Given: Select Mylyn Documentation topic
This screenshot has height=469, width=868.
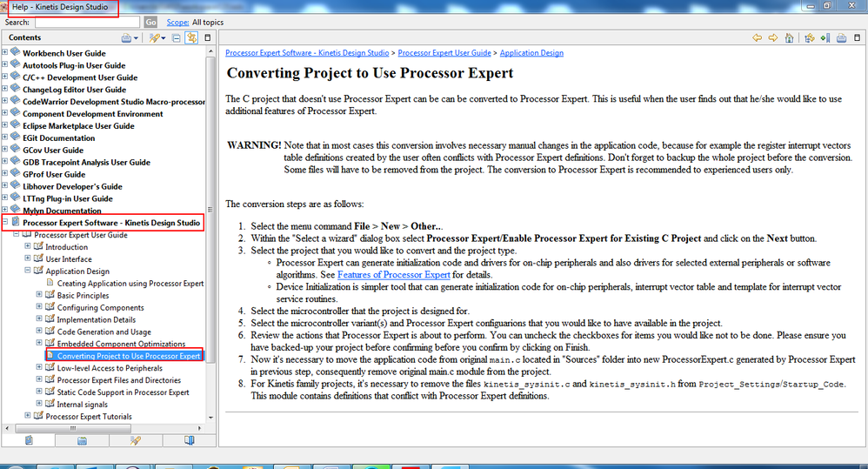Looking at the screenshot, I should click(62, 211).
